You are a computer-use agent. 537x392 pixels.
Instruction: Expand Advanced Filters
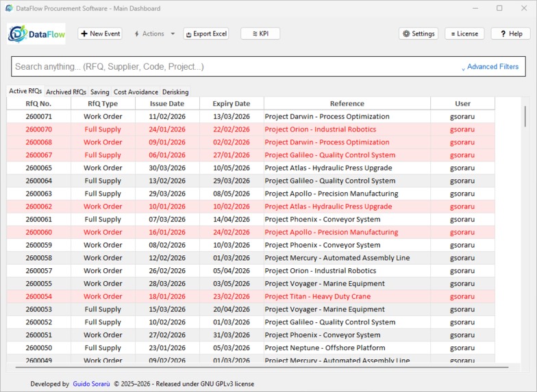coord(490,67)
